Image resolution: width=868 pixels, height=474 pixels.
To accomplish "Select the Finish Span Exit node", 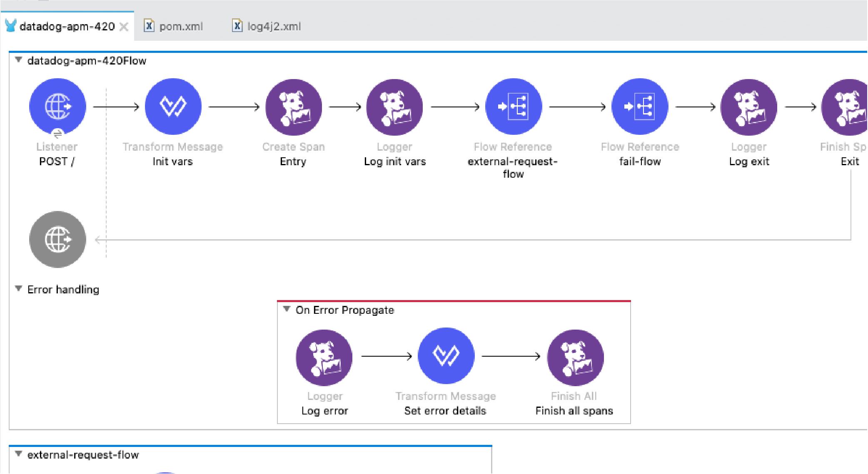I will pyautogui.click(x=845, y=107).
